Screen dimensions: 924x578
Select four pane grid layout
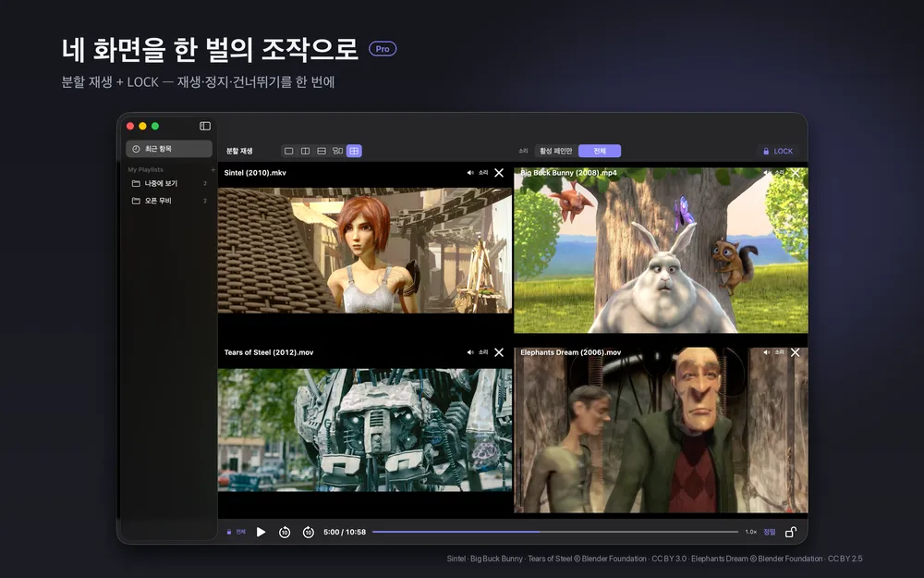click(x=354, y=151)
